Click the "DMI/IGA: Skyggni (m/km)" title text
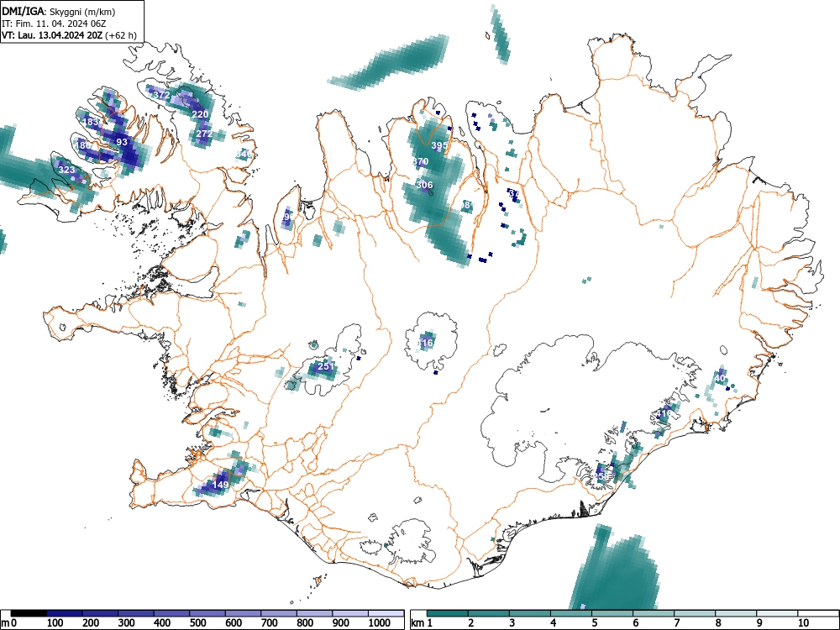This screenshot has width=840, height=630. [x=58, y=11]
